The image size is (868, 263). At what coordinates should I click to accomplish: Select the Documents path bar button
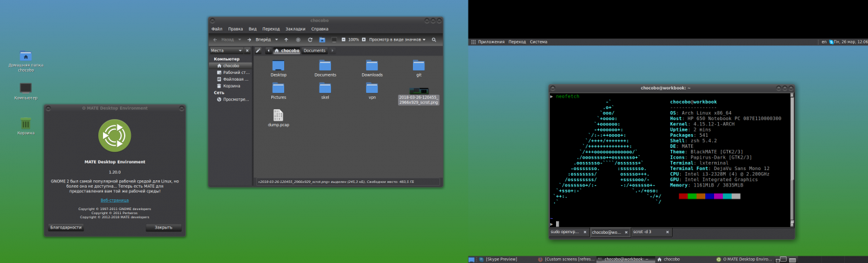pos(315,50)
